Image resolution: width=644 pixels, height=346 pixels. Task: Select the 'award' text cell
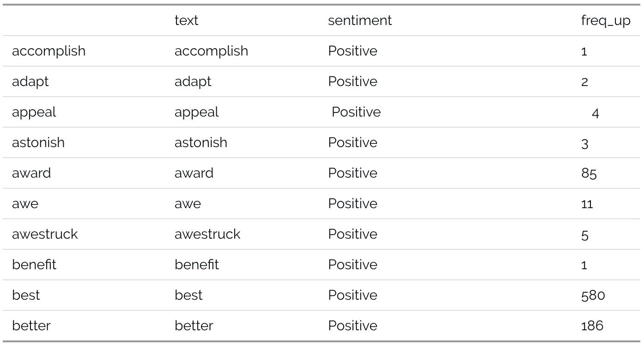pyautogui.click(x=194, y=173)
